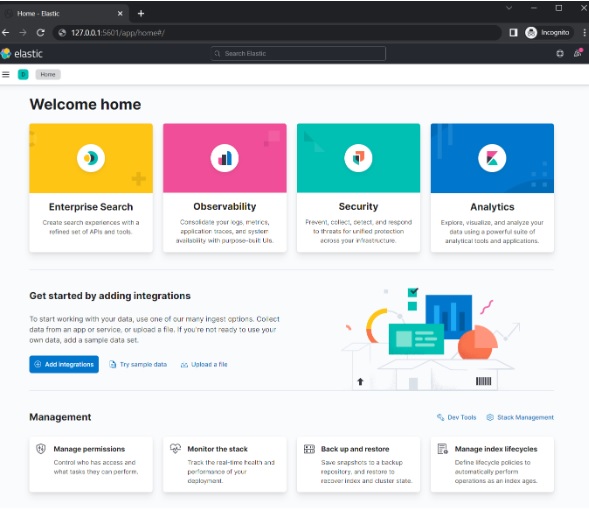Focus the Search Elastic field
589x513 pixels.
point(298,54)
